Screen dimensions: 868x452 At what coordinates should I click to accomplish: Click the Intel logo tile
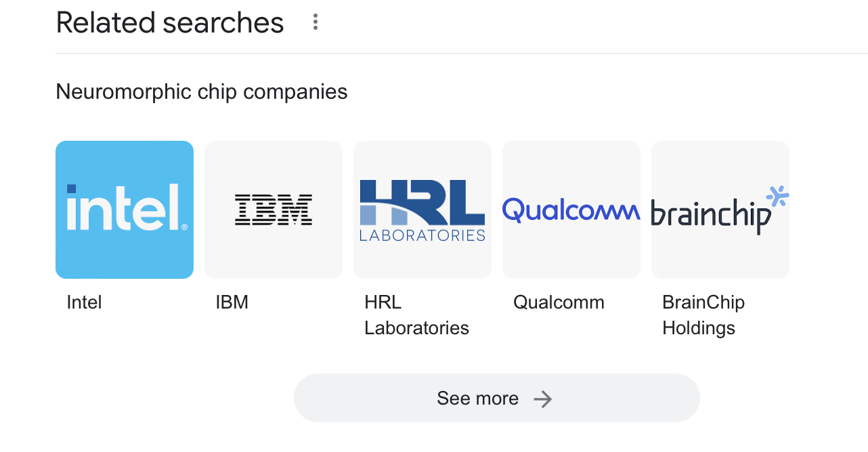click(x=125, y=210)
